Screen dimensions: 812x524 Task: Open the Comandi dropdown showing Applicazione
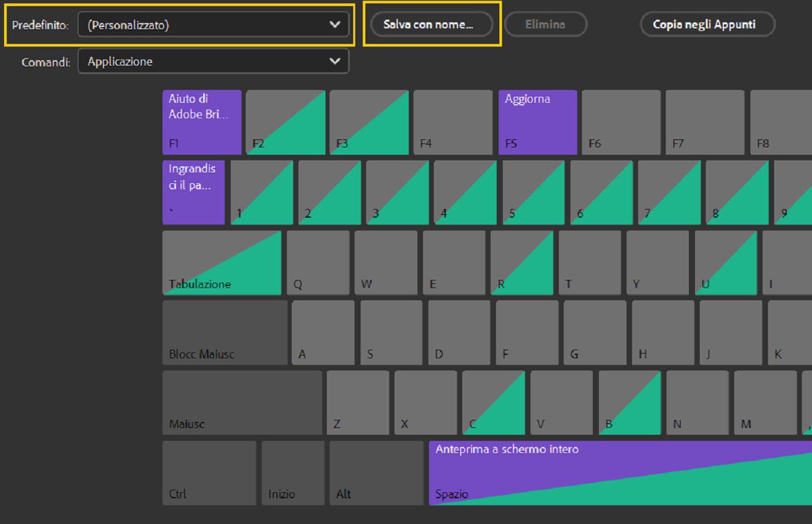(213, 62)
